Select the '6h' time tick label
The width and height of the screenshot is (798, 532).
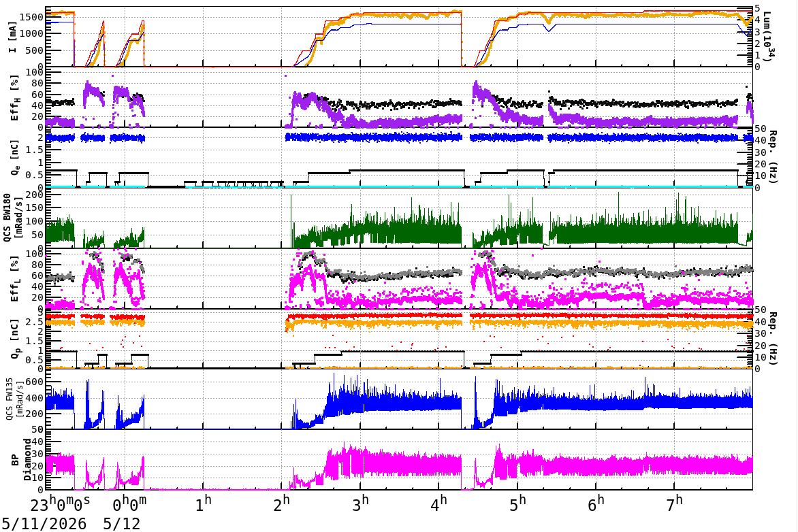[596, 504]
